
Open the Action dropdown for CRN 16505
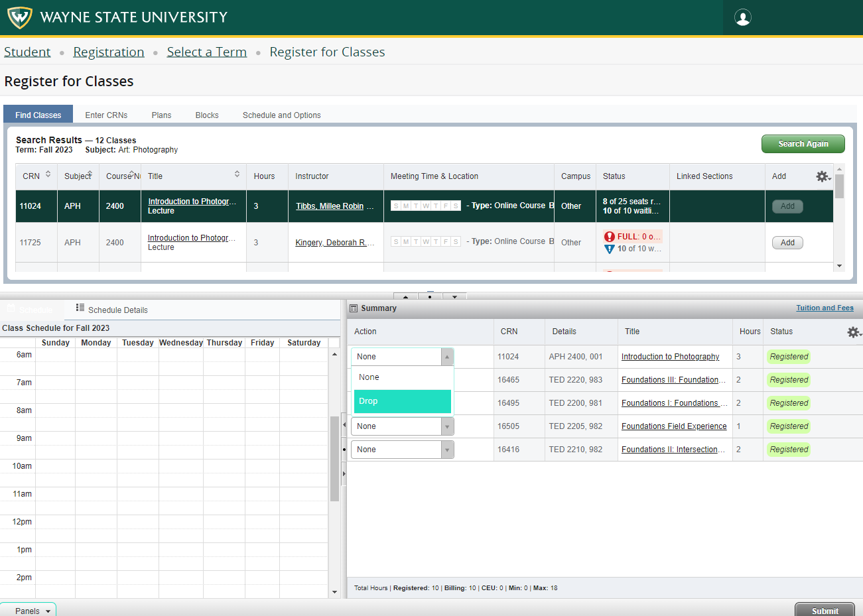[x=402, y=426]
